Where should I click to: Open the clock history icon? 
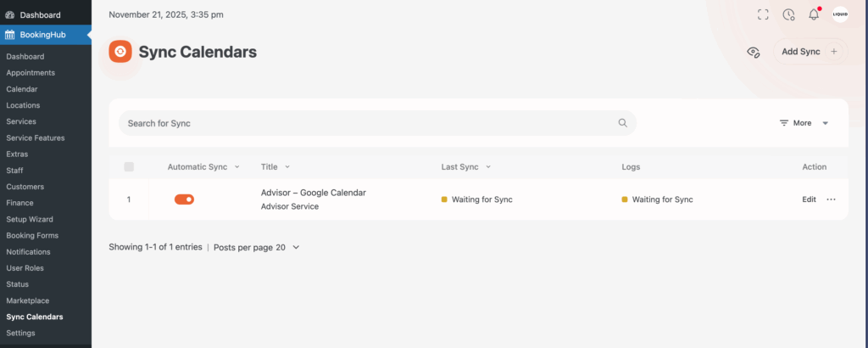click(788, 14)
